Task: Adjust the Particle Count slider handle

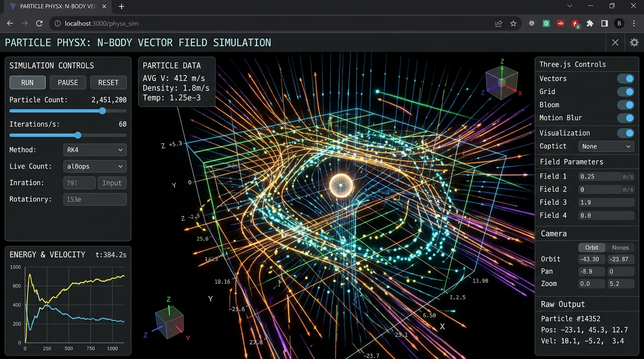Action: pos(102,111)
